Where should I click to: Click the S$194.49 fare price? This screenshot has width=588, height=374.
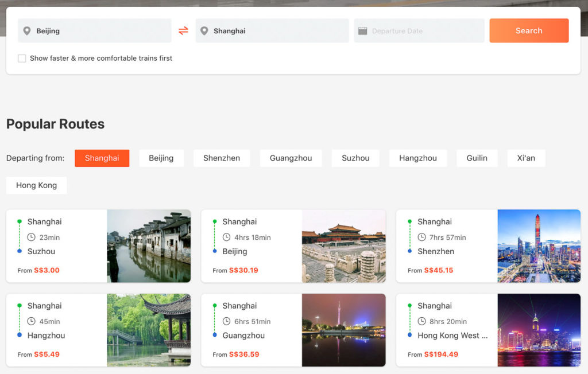441,354
